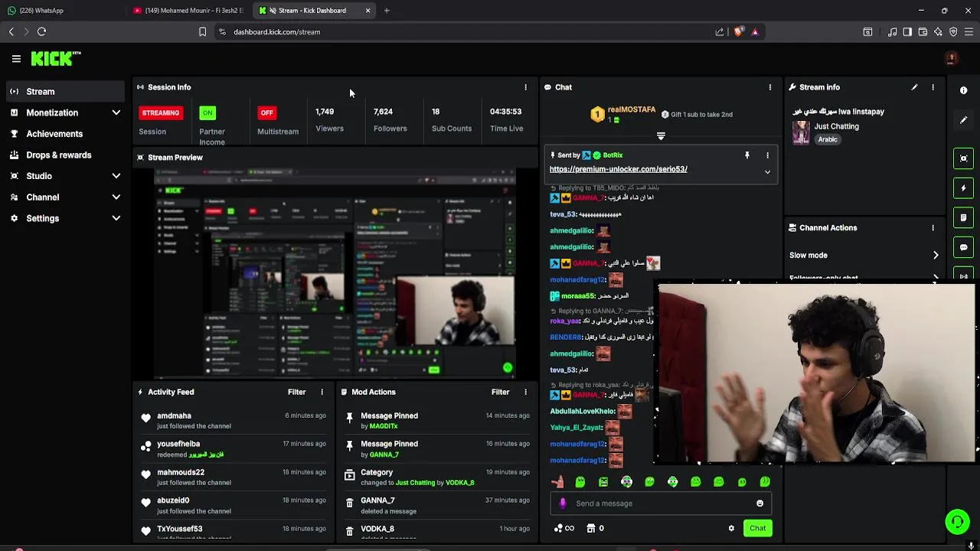Viewport: 980px width, 551px height.
Task: Toggle the stream preview widget in right sidebar
Action: pyautogui.click(x=964, y=158)
